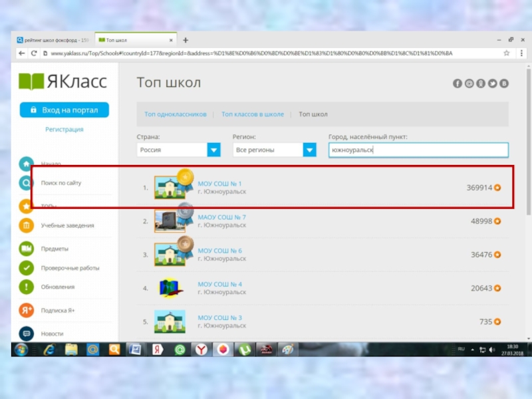Click the Учебные заведения sidebar icon
Viewport: 532px width, 399px height.
[x=27, y=226]
